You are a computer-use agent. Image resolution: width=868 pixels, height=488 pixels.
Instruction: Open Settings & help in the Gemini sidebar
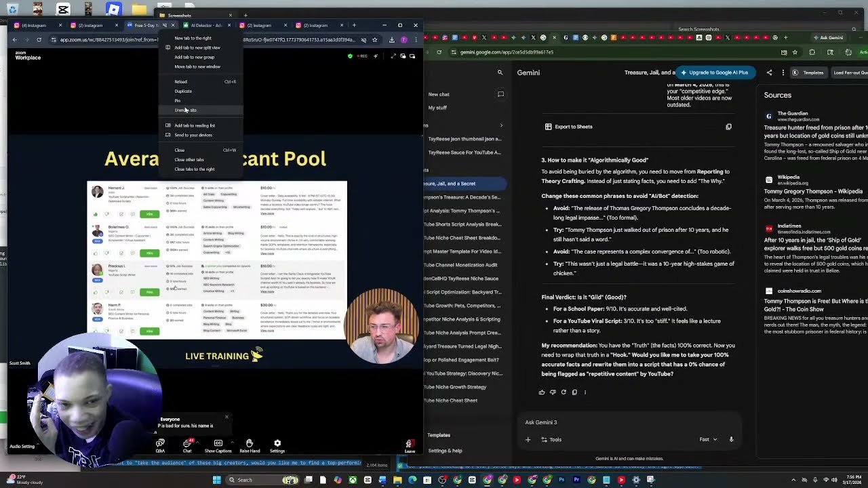[x=445, y=451]
